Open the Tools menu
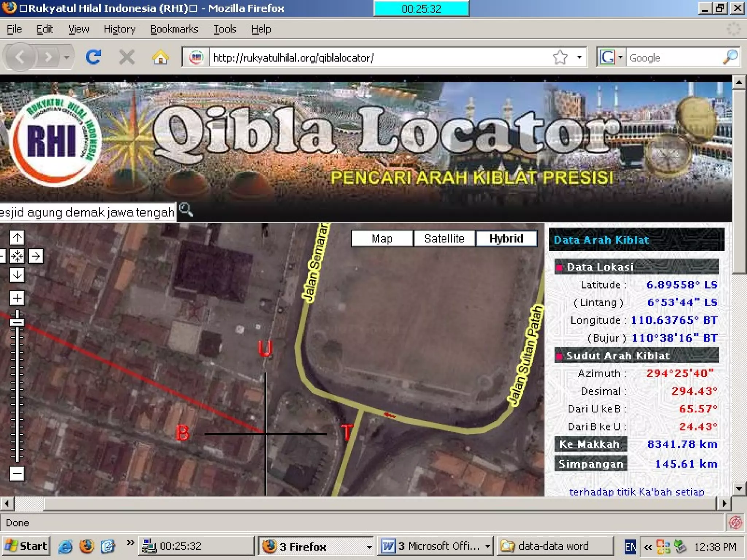The image size is (747, 560). coord(225,29)
